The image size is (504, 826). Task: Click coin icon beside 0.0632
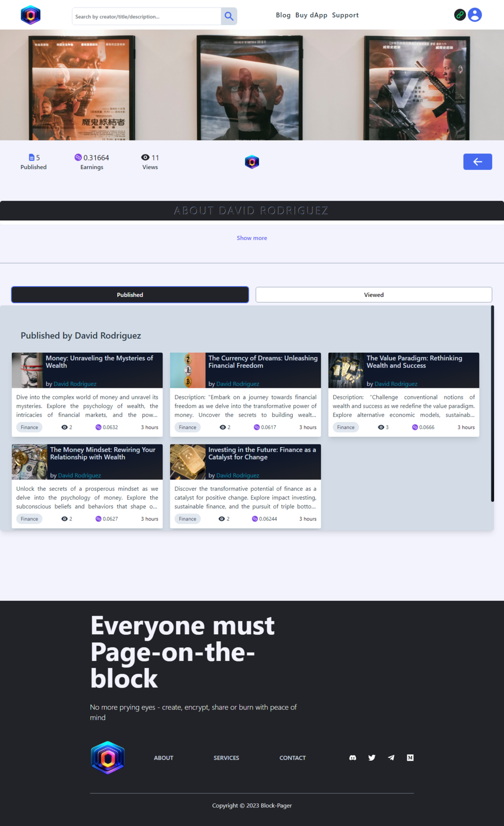(x=98, y=428)
